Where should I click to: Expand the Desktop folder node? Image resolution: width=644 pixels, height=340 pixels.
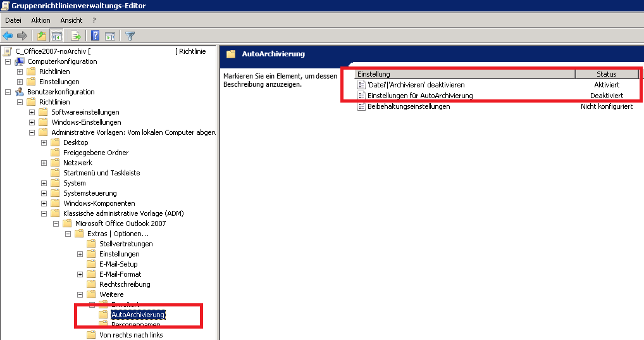pyautogui.click(x=44, y=142)
